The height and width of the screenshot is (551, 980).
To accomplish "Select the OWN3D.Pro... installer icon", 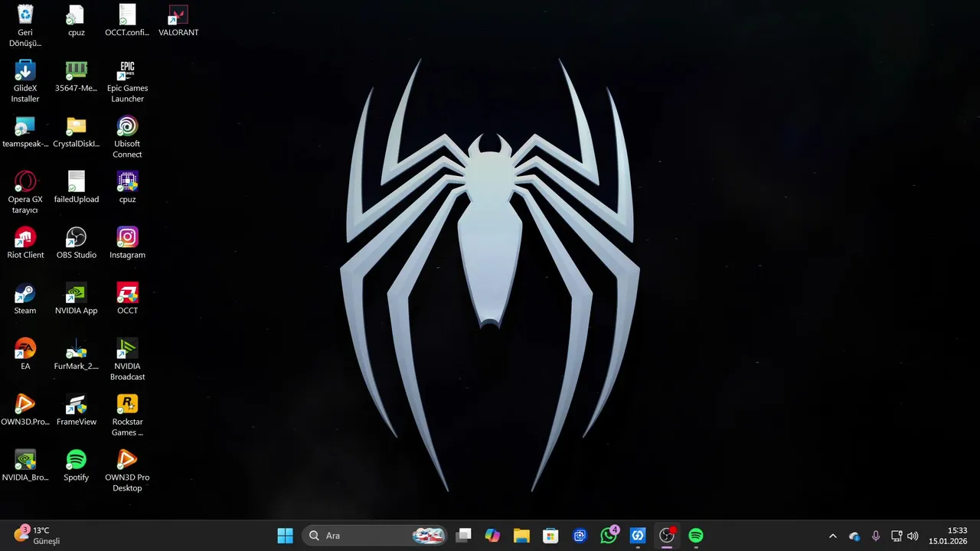I will (x=25, y=410).
